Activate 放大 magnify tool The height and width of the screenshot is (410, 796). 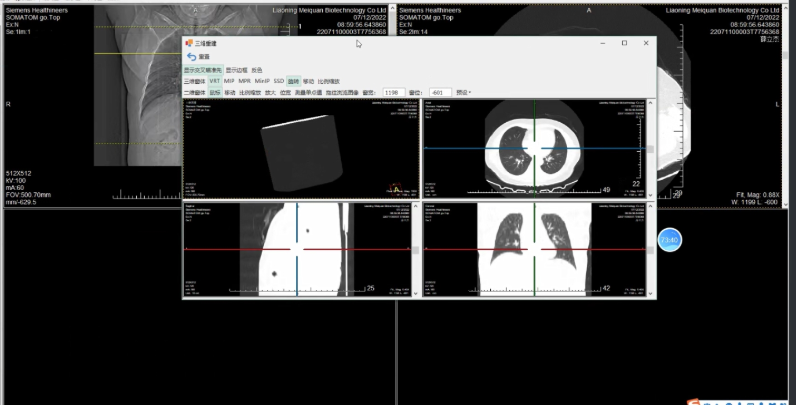coord(270,92)
